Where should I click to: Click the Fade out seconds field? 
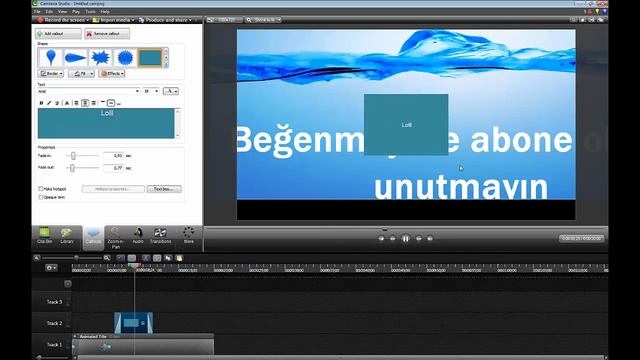[113, 168]
